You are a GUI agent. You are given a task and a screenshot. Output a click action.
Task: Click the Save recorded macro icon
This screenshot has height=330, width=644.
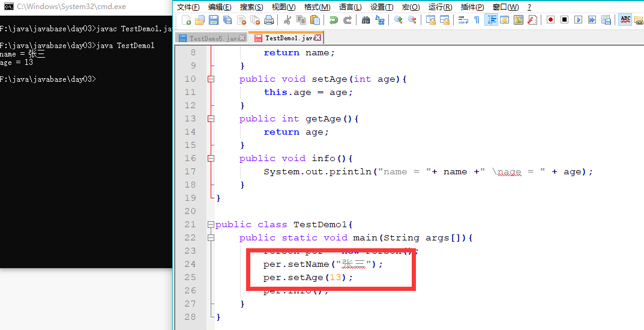pyautogui.click(x=606, y=20)
